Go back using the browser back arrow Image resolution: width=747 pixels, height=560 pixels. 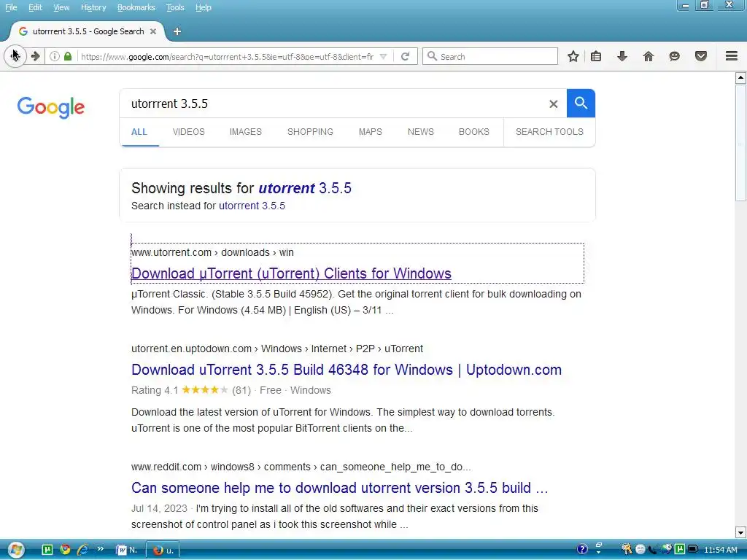tap(15, 56)
